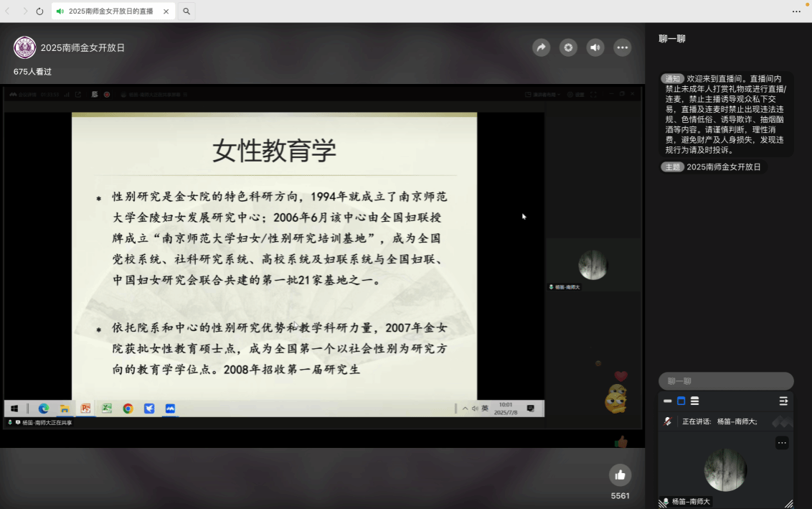Go back with the left arrow
Screen dimensions: 812x509
[x=8, y=11]
